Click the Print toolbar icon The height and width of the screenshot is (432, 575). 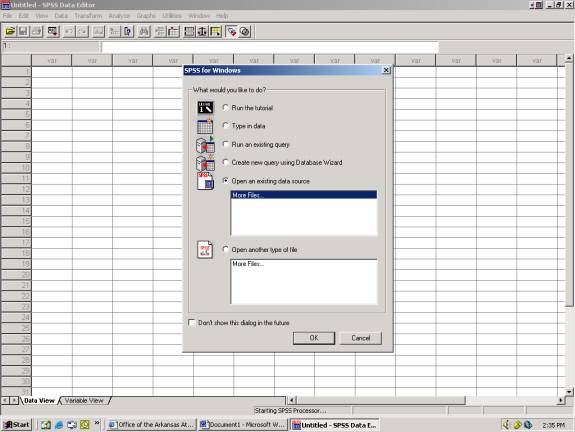point(36,32)
